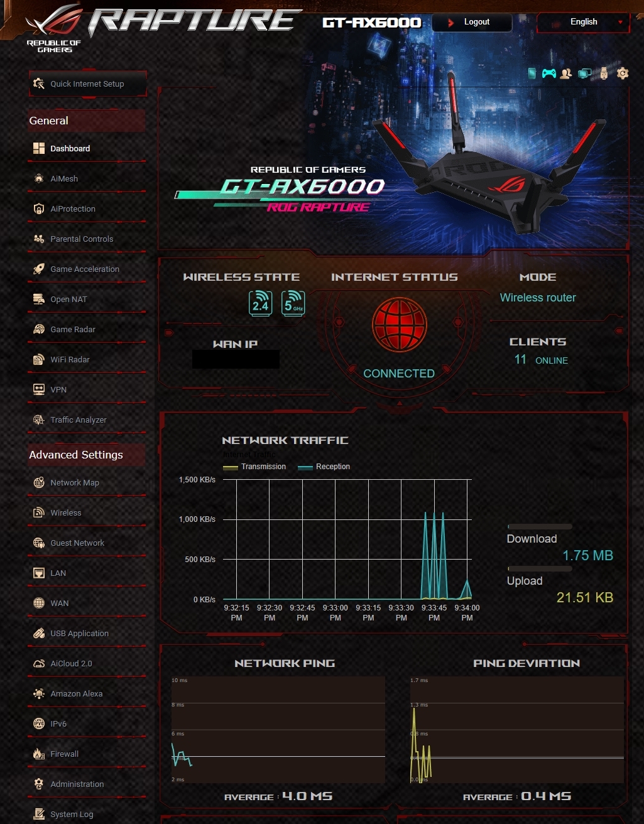The image size is (644, 824).
Task: Open the System Log menu item
Action: click(87, 814)
